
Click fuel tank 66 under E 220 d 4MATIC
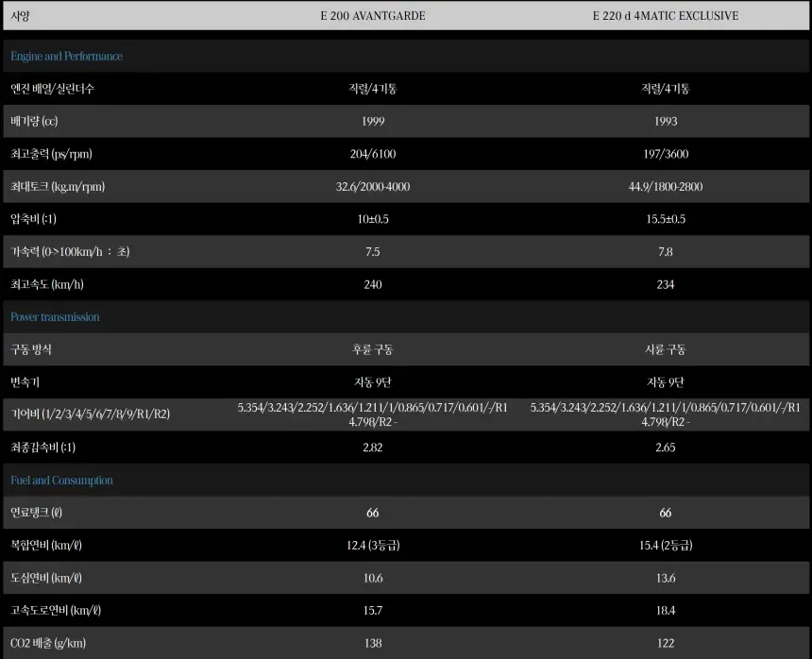click(x=666, y=513)
